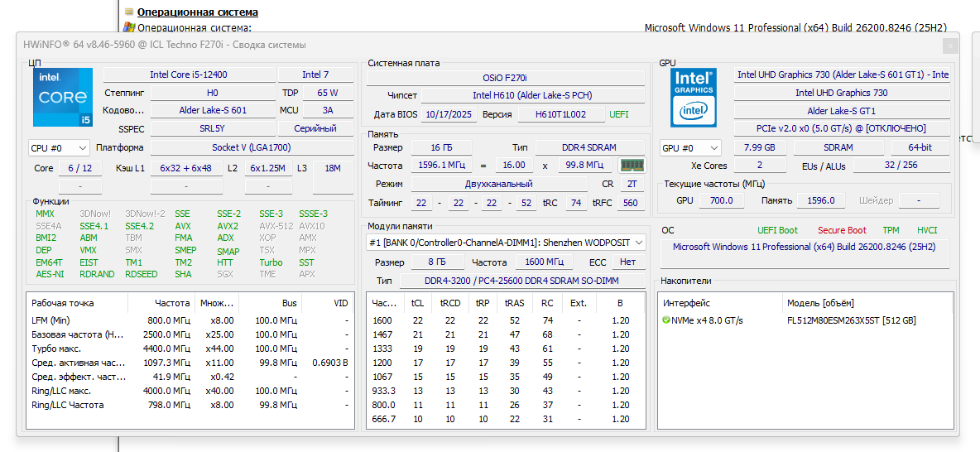Click the Intel UHD Graphics 730 button

coord(841,94)
